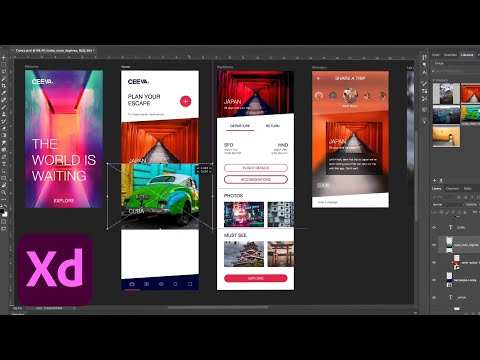Click the background color swatch

5,215
